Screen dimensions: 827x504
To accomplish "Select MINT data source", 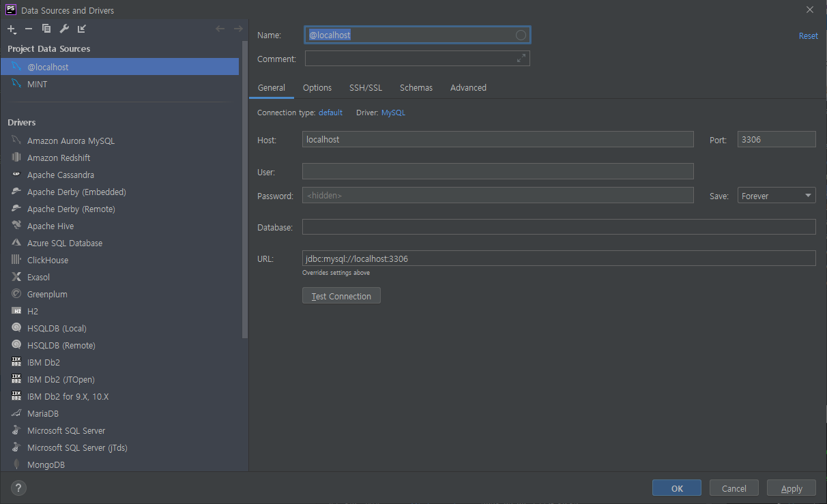I will [119, 84].
